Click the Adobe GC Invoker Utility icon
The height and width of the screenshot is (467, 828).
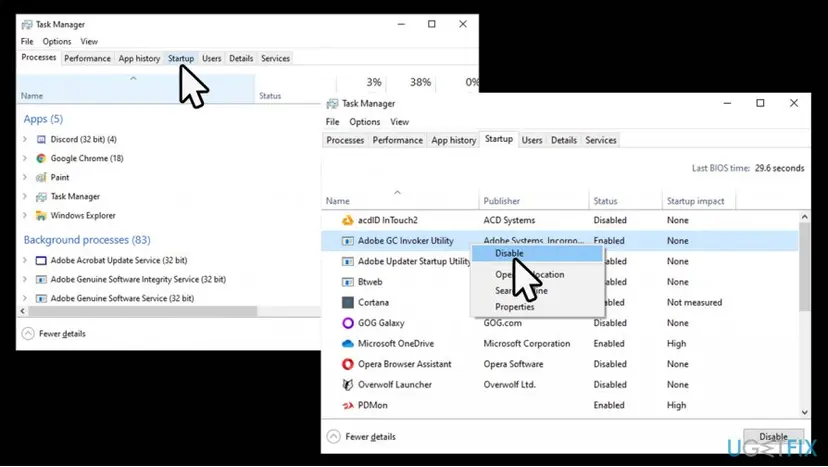click(x=347, y=241)
